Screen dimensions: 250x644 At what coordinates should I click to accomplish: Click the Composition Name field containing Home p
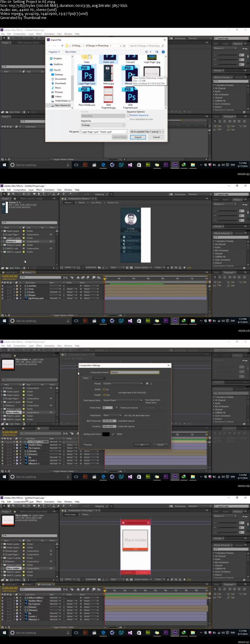pos(135,372)
